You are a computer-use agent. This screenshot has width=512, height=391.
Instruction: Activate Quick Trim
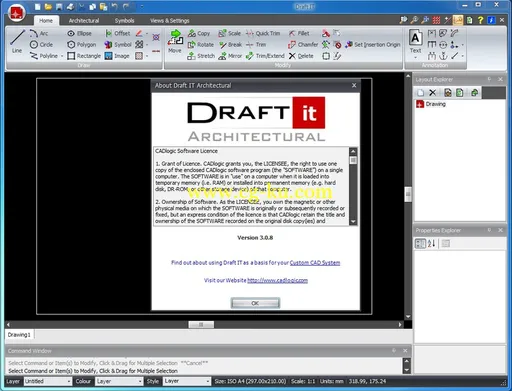pyautogui.click(x=263, y=33)
